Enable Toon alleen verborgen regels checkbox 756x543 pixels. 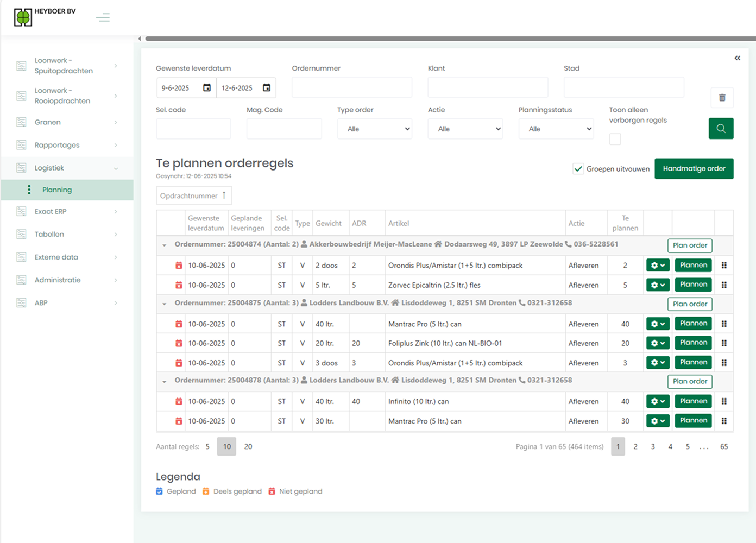click(615, 139)
